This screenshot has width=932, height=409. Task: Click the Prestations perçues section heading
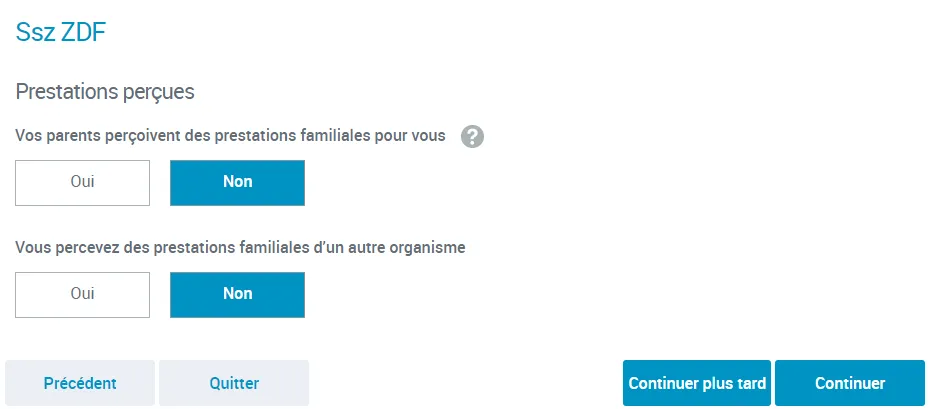click(x=105, y=92)
